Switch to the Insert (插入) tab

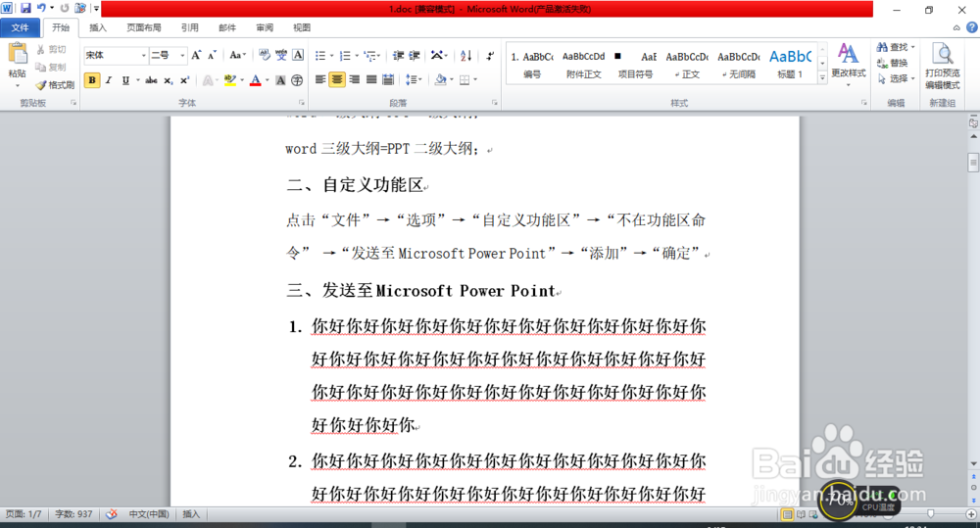click(97, 27)
